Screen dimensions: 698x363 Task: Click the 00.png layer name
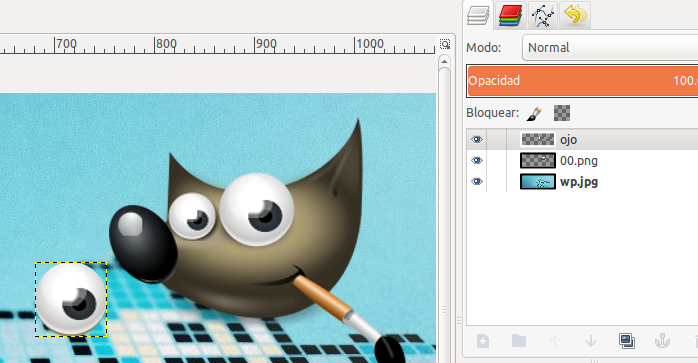click(x=579, y=161)
